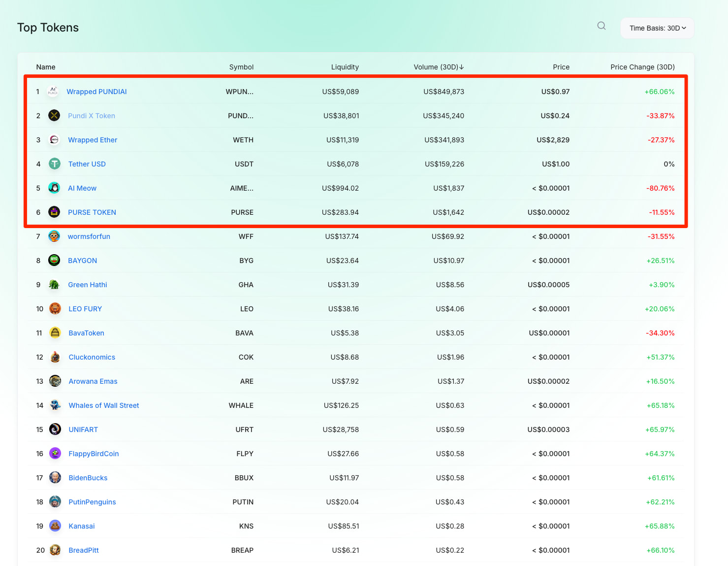This screenshot has height=566, width=728.
Task: Click the wormsforfun token icon
Action: 54,236
